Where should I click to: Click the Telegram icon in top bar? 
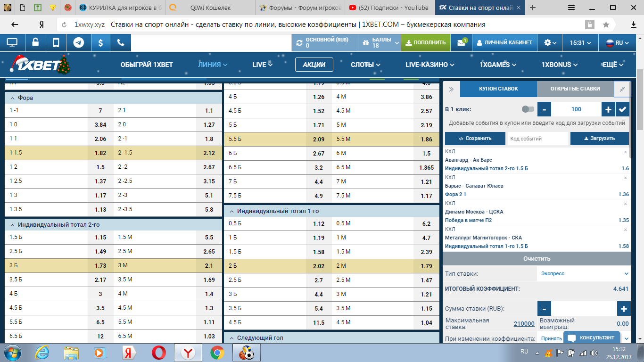click(79, 42)
